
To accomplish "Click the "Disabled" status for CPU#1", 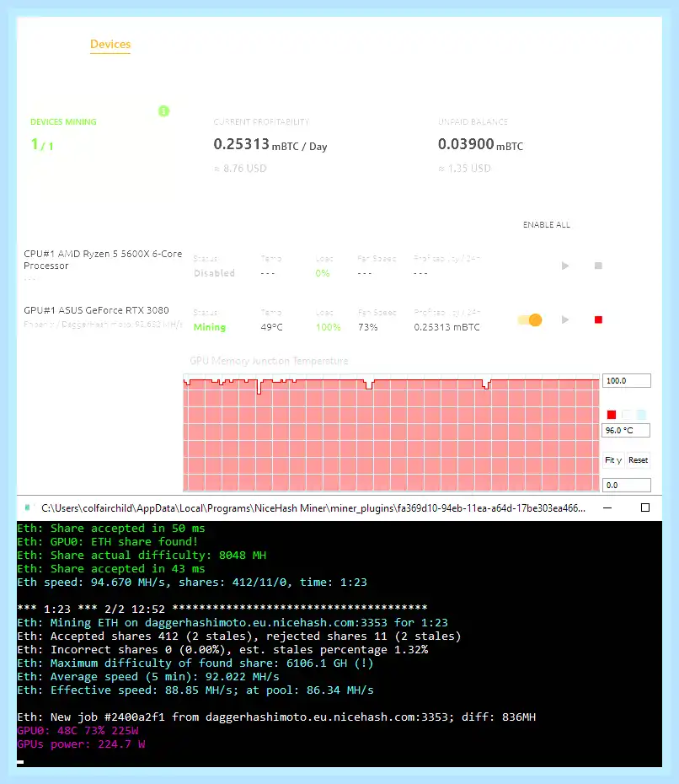I will pyautogui.click(x=214, y=273).
